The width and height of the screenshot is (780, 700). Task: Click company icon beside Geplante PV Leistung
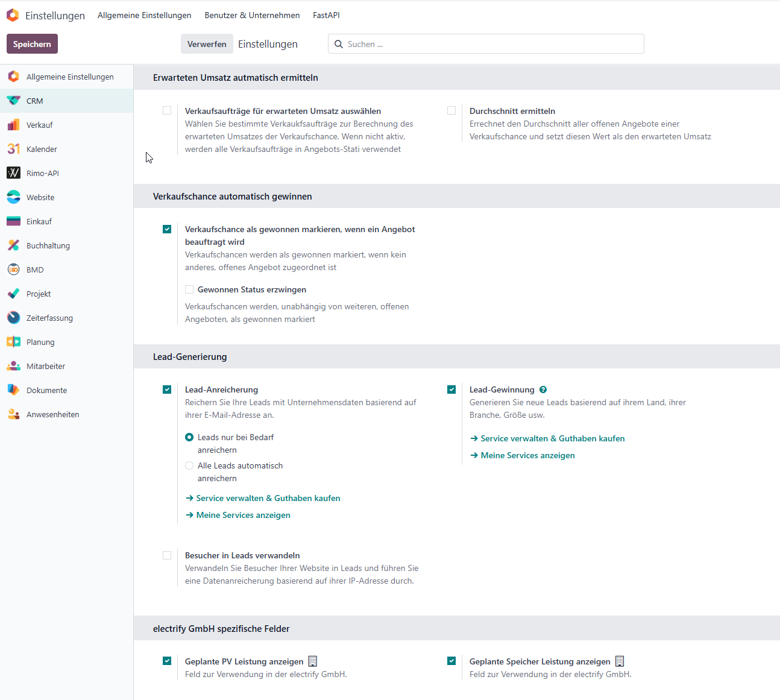pyautogui.click(x=312, y=661)
